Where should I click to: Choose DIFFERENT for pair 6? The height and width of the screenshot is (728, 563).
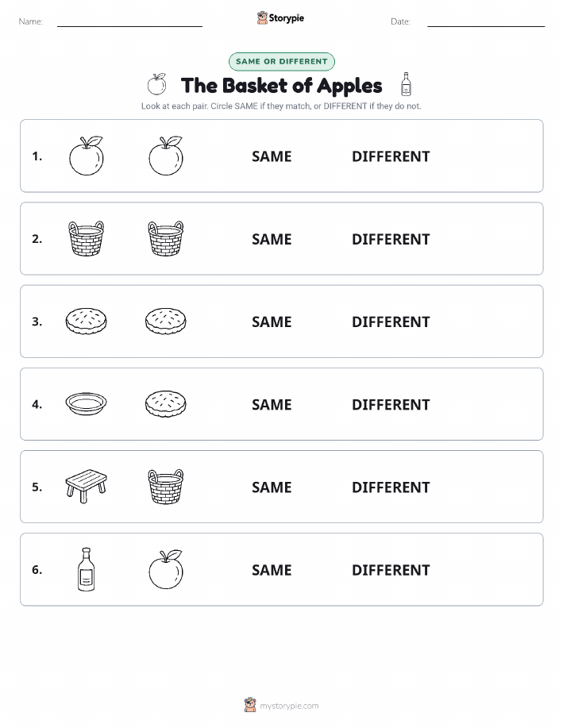coord(391,570)
